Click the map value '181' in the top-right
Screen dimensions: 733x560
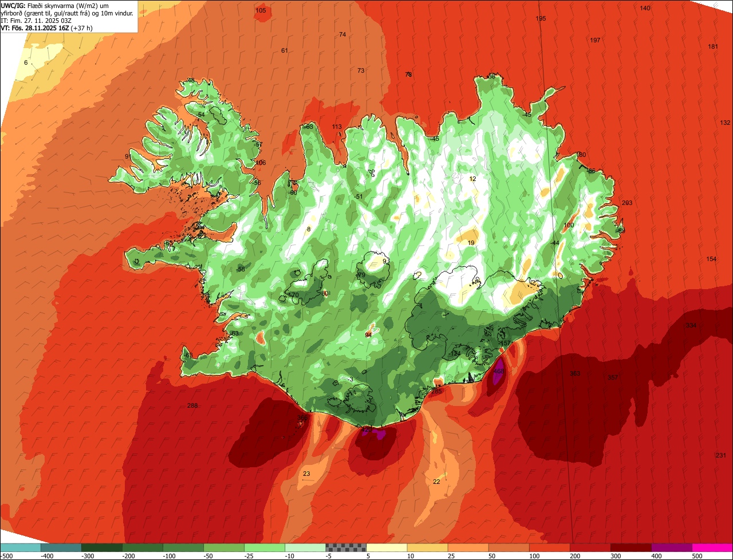(x=713, y=46)
